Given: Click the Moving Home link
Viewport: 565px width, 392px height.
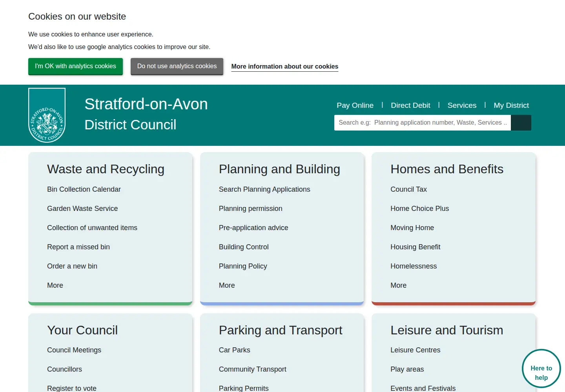Looking at the screenshot, I should (412, 228).
